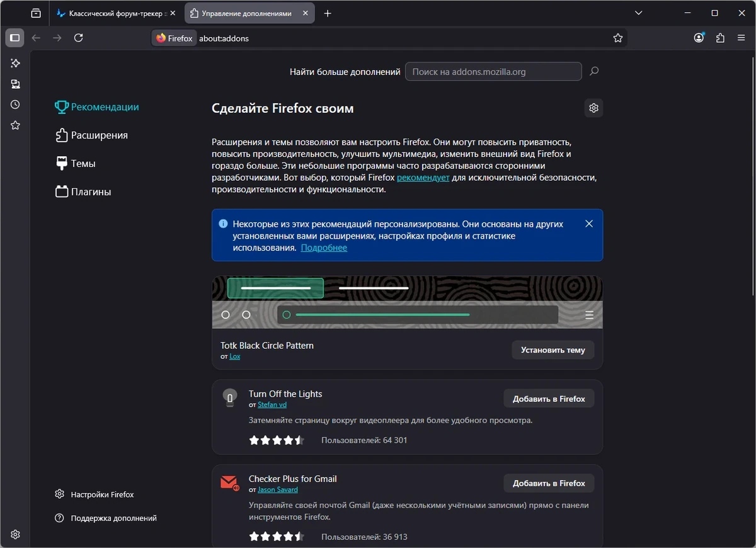Open the Рекомендации category

97,107
